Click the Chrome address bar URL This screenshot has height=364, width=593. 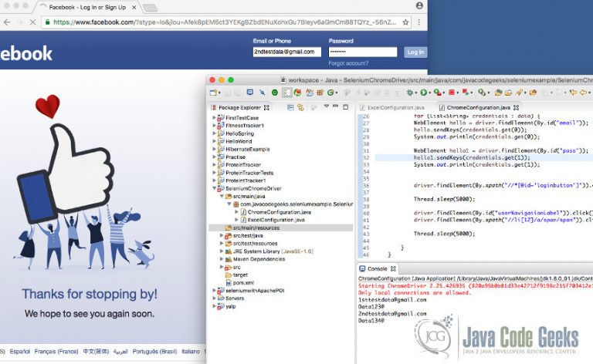225,22
